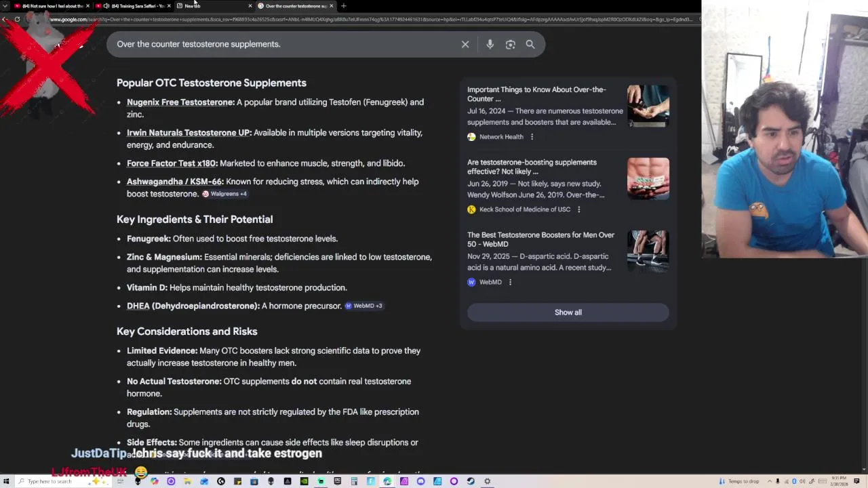Open Walgreens +4 source chip
The height and width of the screenshot is (488, 868).
224,194
